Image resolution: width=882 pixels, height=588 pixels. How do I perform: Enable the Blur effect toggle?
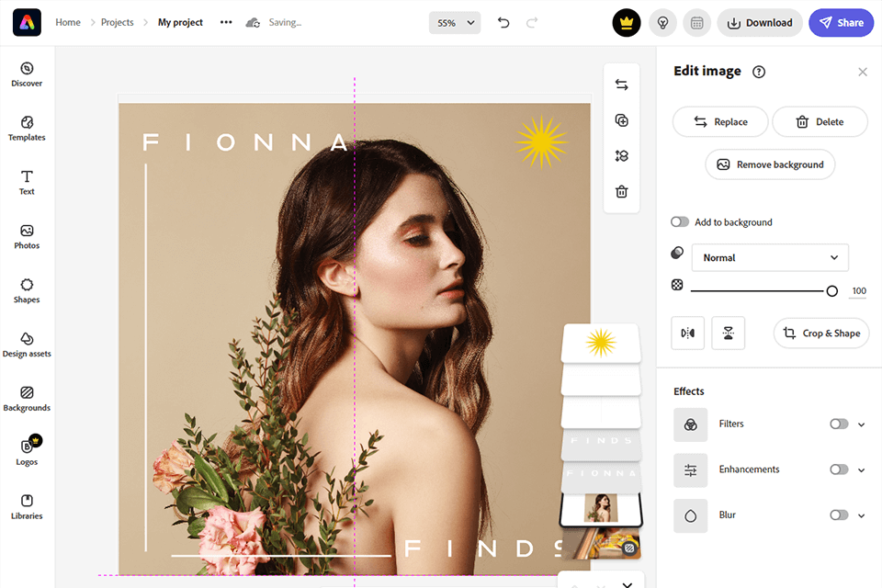838,515
